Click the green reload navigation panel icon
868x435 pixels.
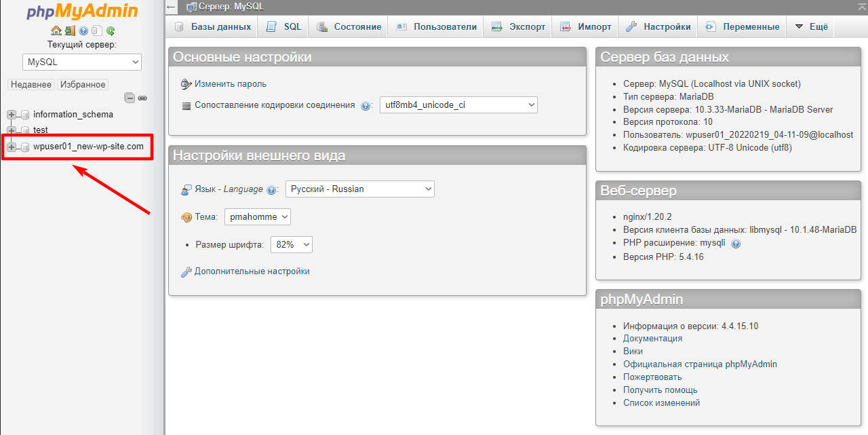tap(111, 31)
